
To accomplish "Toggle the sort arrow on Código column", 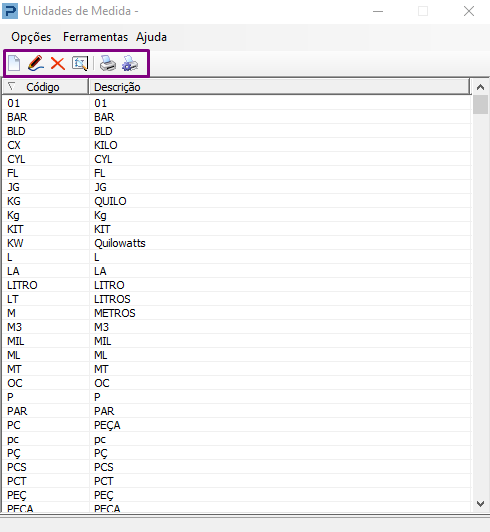I will (12, 87).
